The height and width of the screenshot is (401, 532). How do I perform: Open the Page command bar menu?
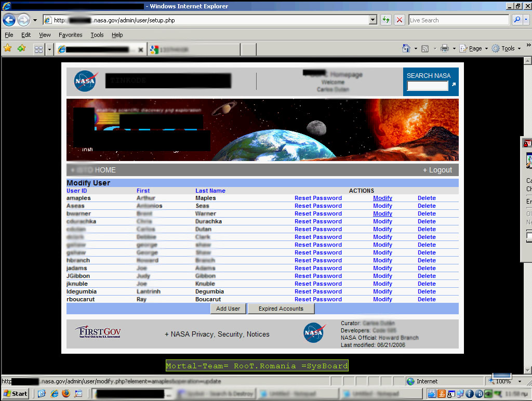coord(474,48)
